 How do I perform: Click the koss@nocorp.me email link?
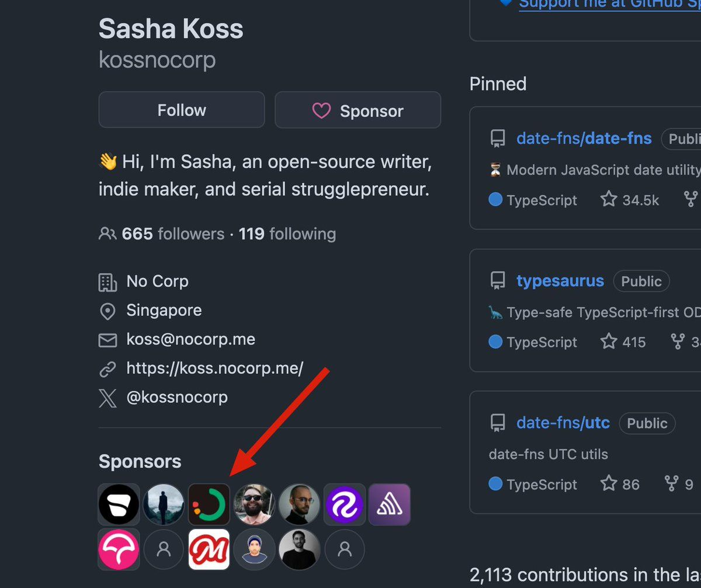(x=190, y=339)
